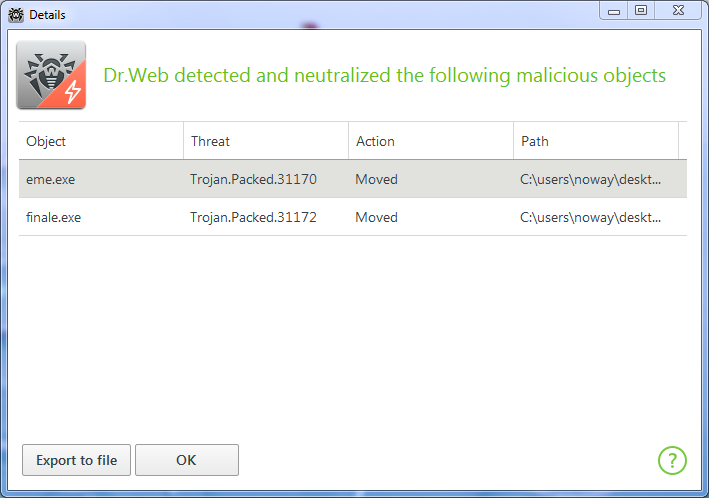
Task: Click the Trojan.Packed.31172 threat name
Action: pyautogui.click(x=253, y=218)
